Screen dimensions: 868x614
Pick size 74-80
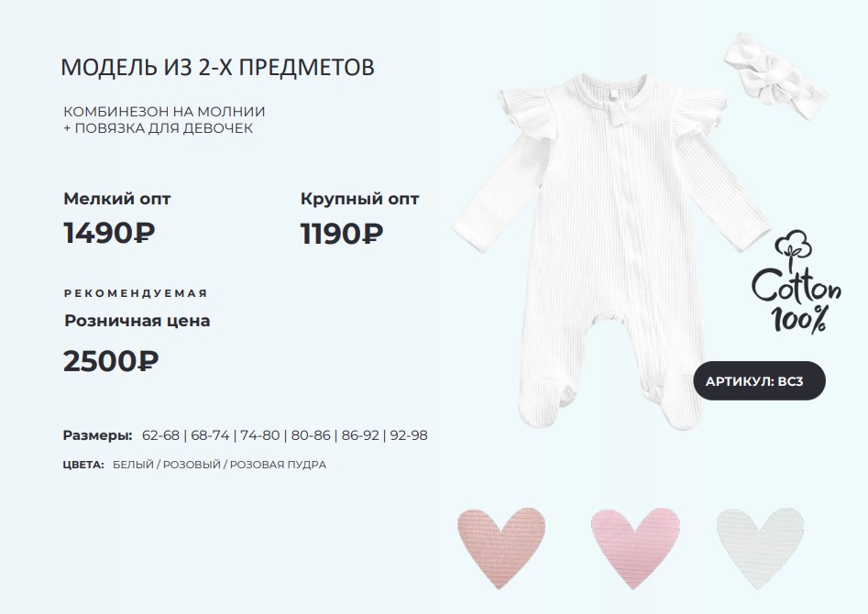point(259,435)
